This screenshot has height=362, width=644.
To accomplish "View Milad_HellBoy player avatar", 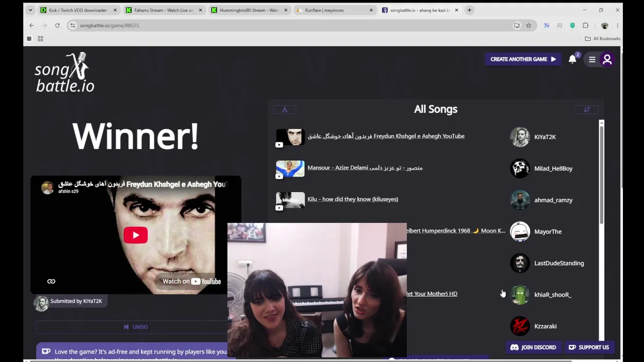I will 520,168.
